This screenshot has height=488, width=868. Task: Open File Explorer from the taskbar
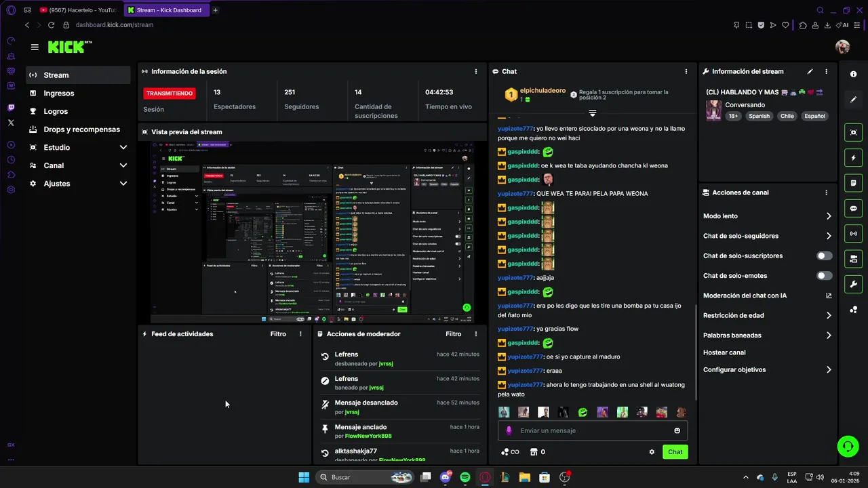pos(524,477)
